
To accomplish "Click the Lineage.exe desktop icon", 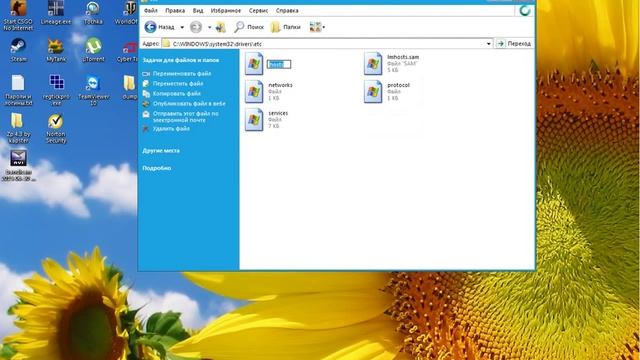I will (x=56, y=13).
